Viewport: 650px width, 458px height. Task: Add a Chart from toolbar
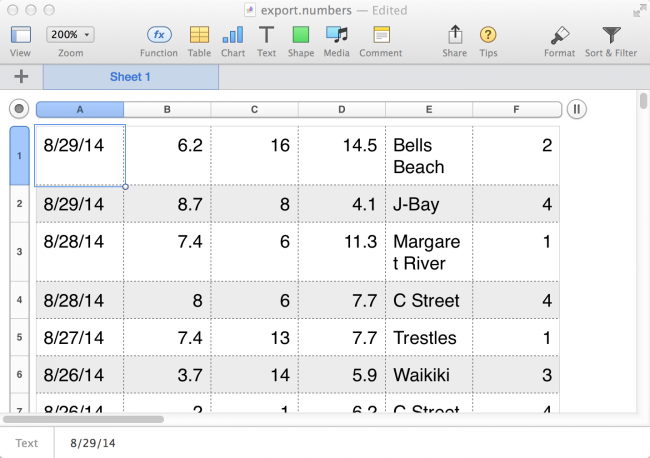233,35
